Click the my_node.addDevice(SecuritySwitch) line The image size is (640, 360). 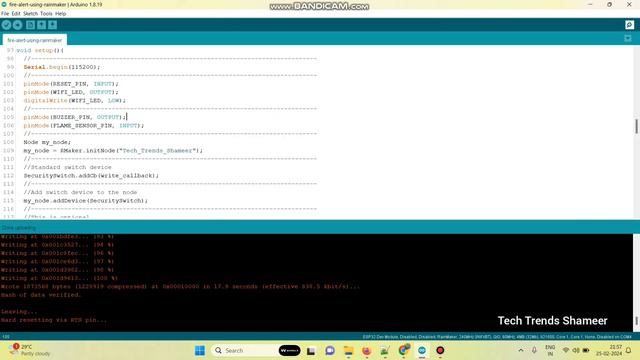(x=85, y=201)
